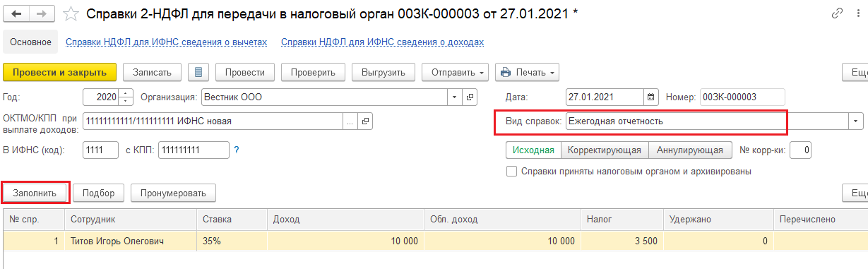Open the document report list icon
Screen dimensions: 868x269
click(198, 72)
